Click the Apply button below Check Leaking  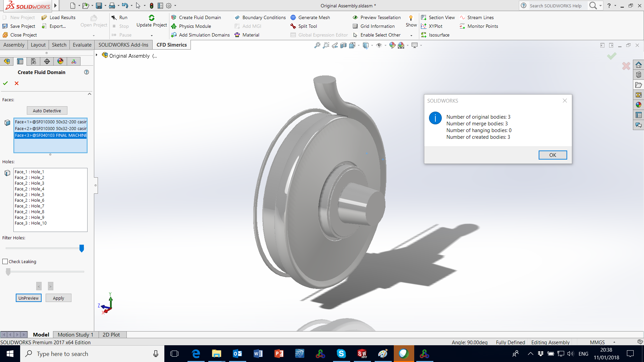tap(58, 298)
